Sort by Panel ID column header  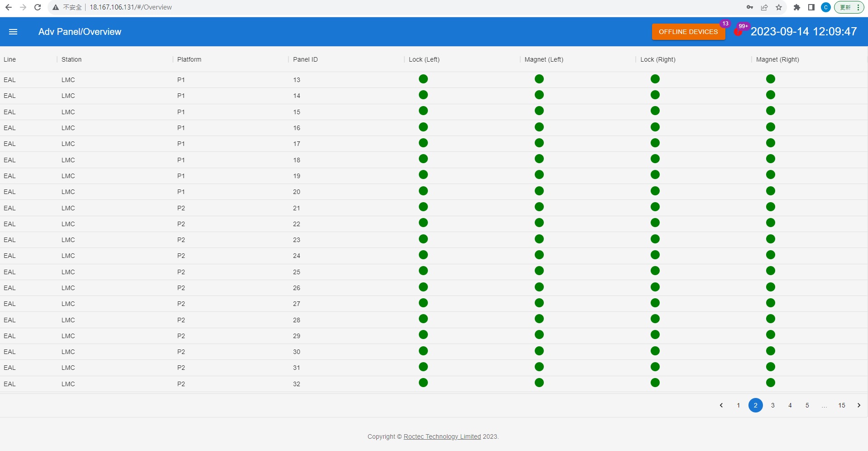pos(305,59)
